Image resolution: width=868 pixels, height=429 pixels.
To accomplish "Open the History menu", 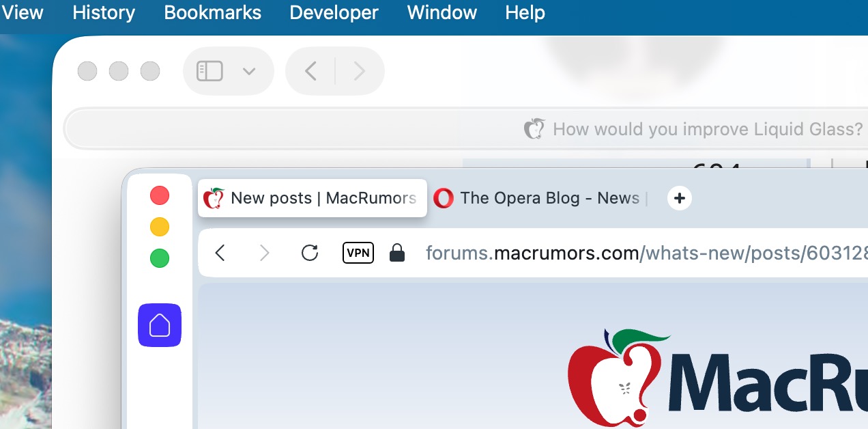I will (x=104, y=12).
